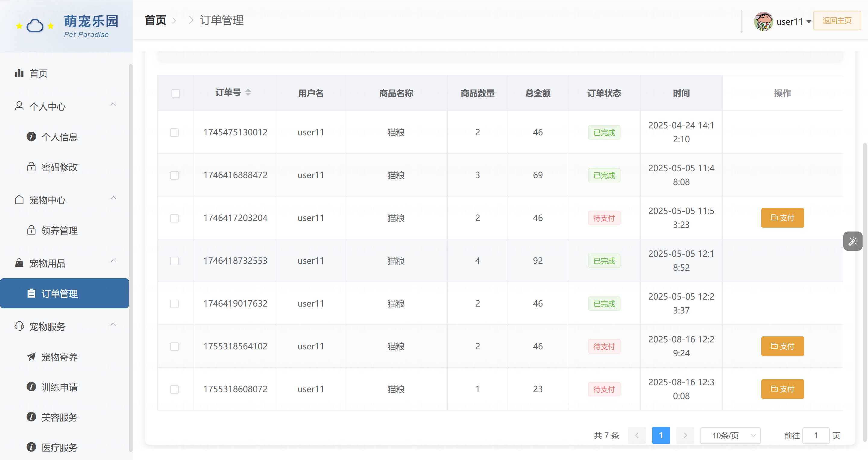The height and width of the screenshot is (460, 868).
Task: Open the 10条/页 page size dropdown
Action: (730, 435)
